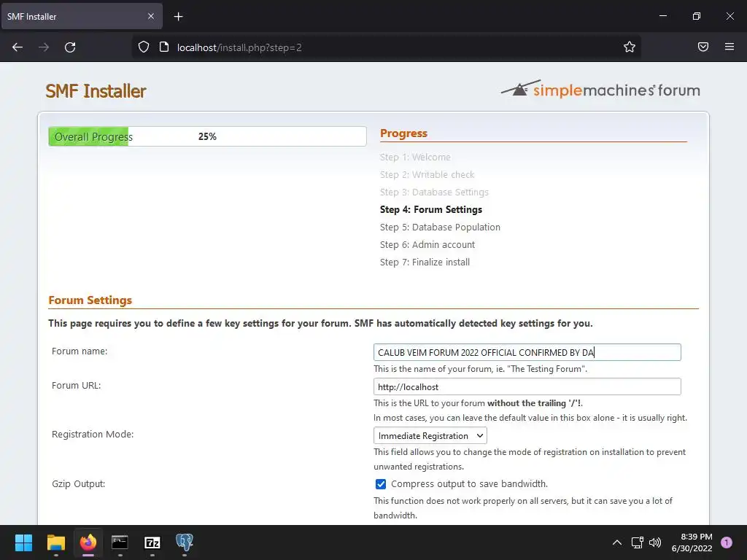
Task: Go back with the browser back arrow
Action: [x=18, y=47]
